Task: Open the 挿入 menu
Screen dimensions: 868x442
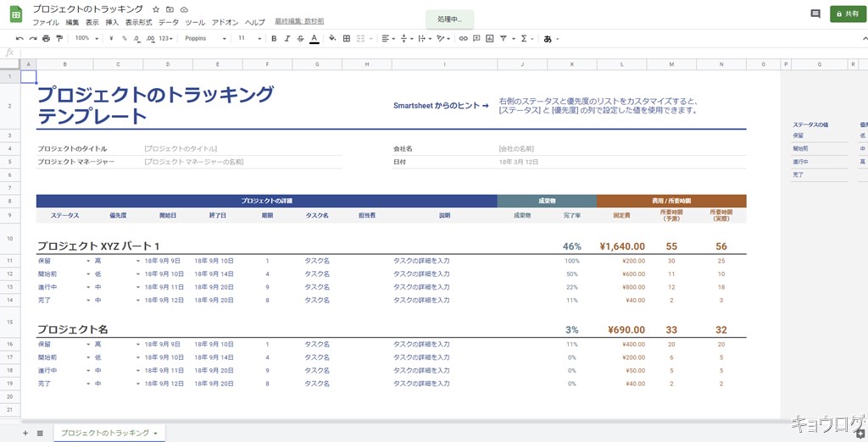Action: click(x=112, y=23)
